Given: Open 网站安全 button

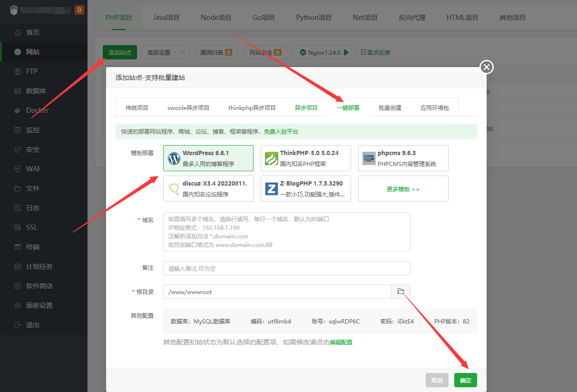Looking at the screenshot, I should (x=265, y=53).
